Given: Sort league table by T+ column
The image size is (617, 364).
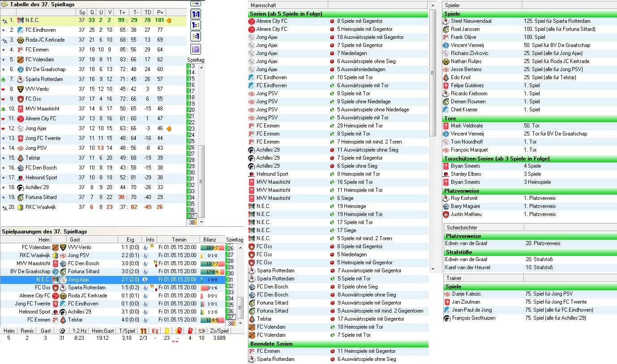Looking at the screenshot, I should pyautogui.click(x=122, y=13).
